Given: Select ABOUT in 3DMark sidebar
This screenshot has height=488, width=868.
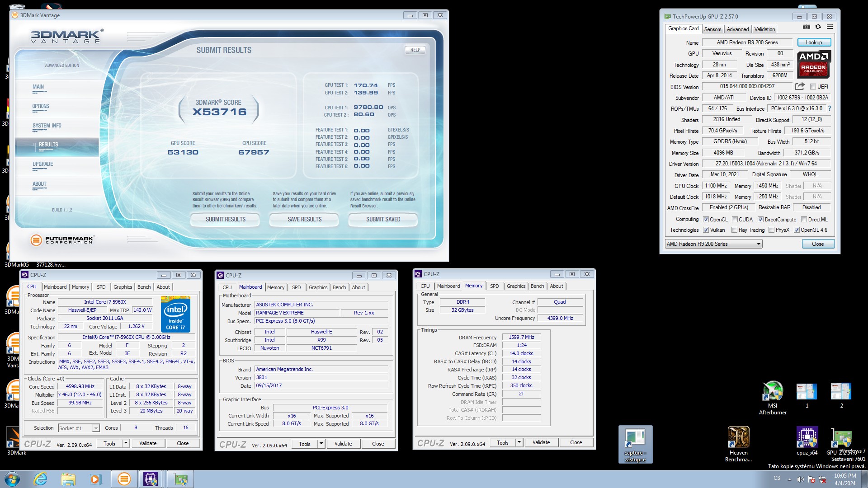Looking at the screenshot, I should click(x=39, y=184).
